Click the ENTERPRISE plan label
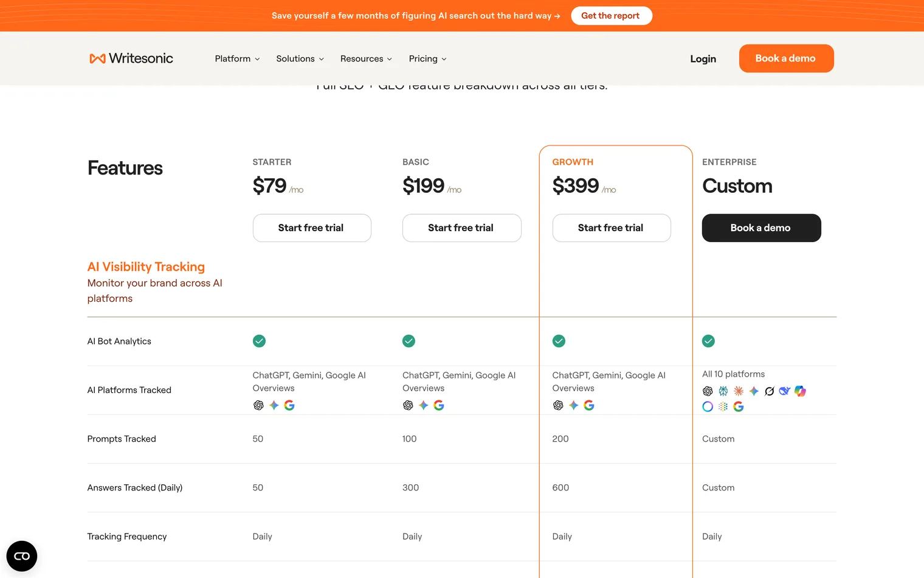 coord(729,162)
